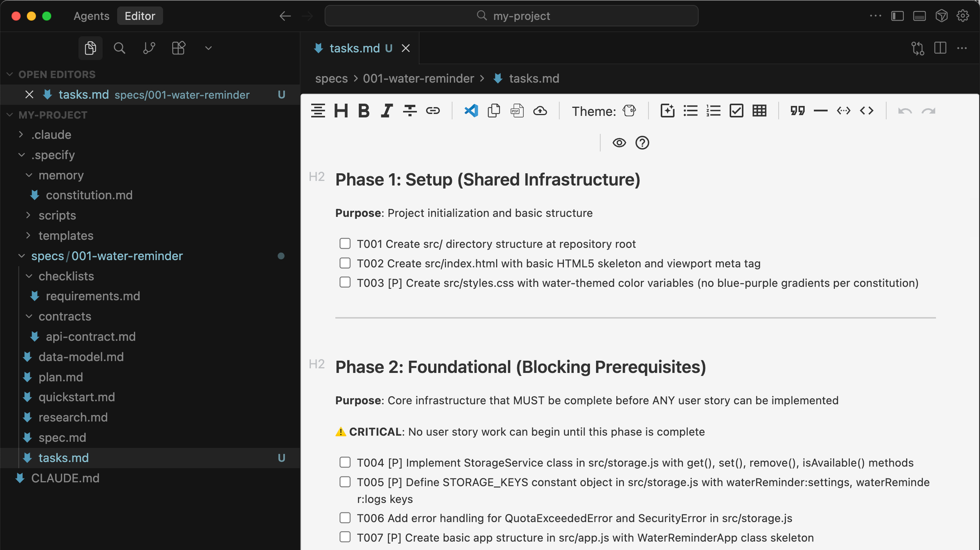Screen dimensions: 980x550
Task: Insert a table from the toolbar
Action: tap(759, 111)
